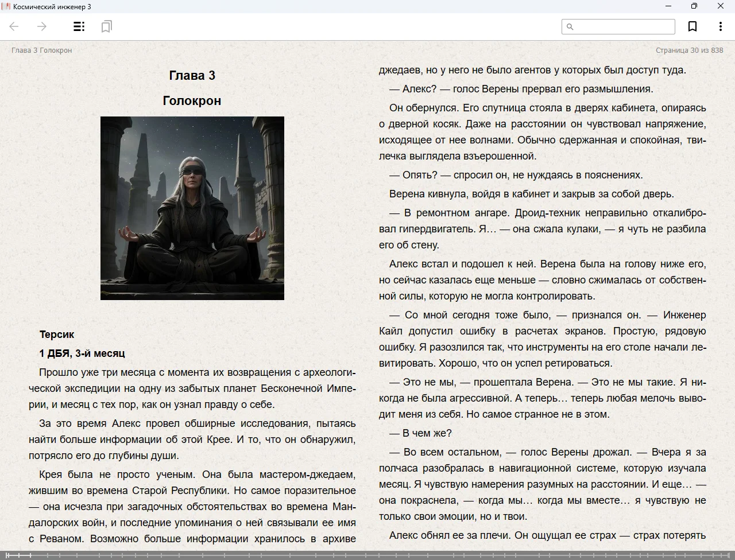Click the reading progress bar at bottom
Image resolution: width=735 pixels, height=560 pixels.
point(367,555)
